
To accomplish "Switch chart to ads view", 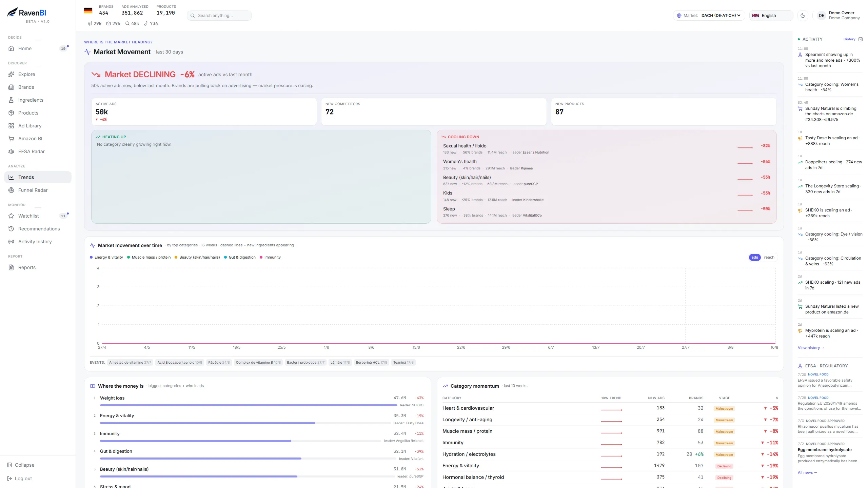I will [x=755, y=257].
